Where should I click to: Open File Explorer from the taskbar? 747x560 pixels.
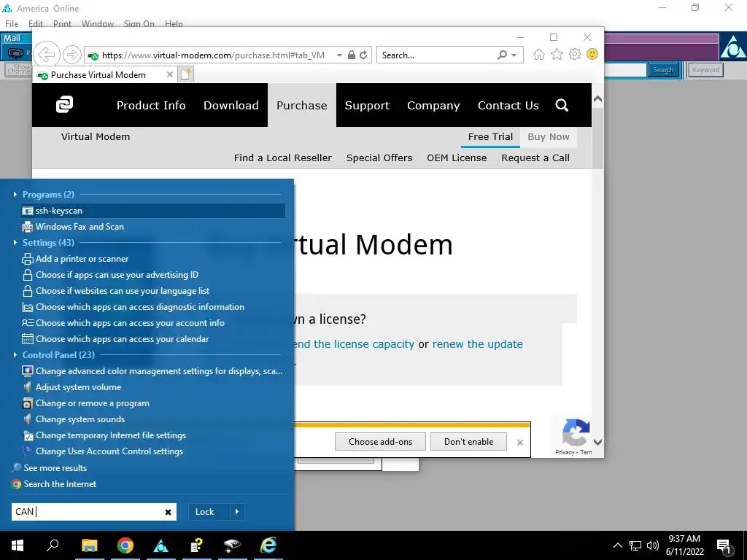(x=89, y=545)
